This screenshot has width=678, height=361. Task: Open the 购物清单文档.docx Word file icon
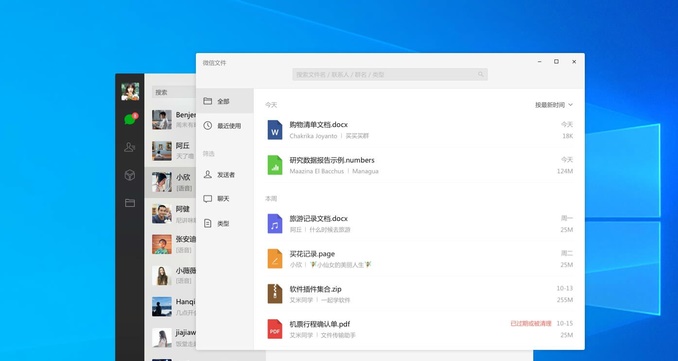(x=275, y=130)
